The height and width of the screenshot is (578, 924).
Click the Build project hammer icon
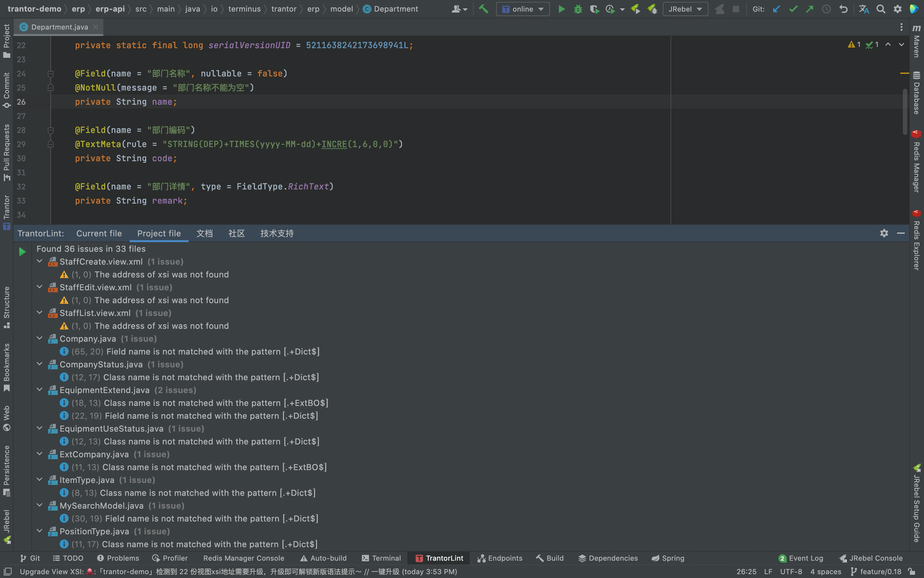483,9
